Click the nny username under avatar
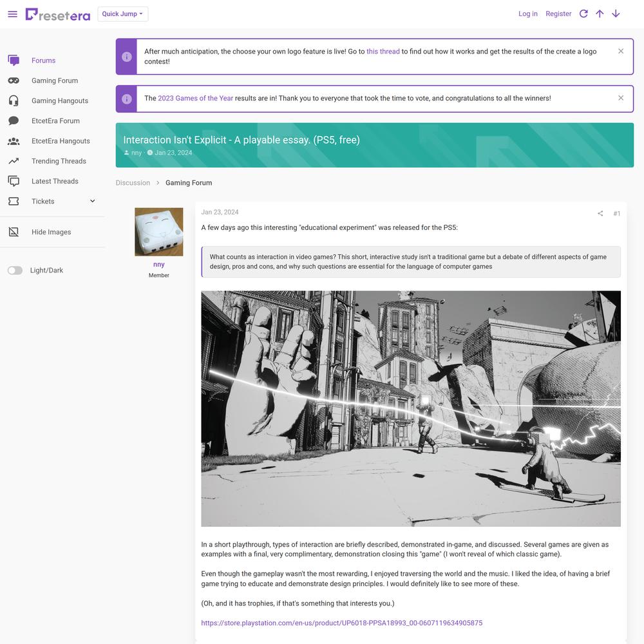The image size is (644, 644). pos(159,265)
